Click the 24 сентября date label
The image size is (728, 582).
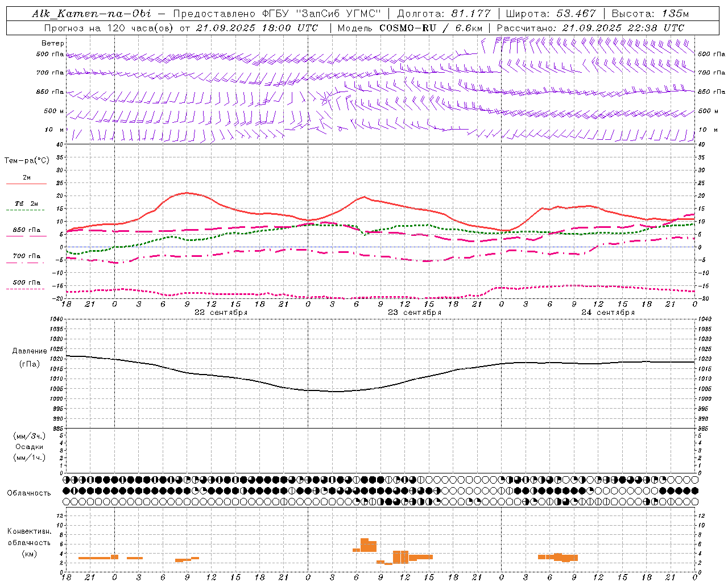(607, 313)
